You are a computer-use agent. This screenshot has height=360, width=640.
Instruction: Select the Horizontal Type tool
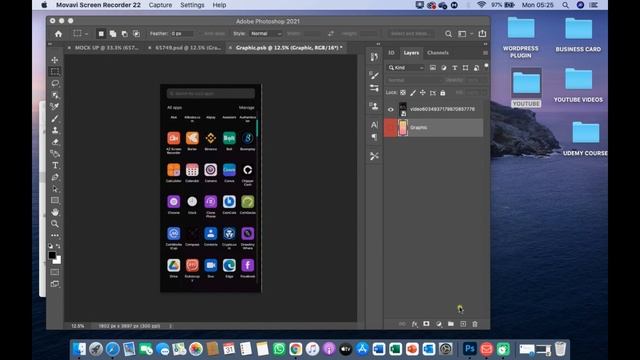click(x=55, y=166)
